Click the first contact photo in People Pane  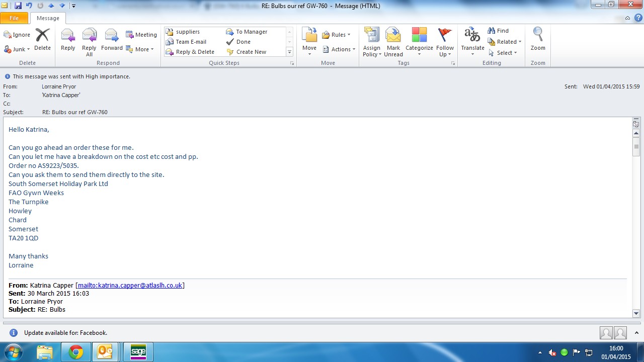(x=606, y=333)
